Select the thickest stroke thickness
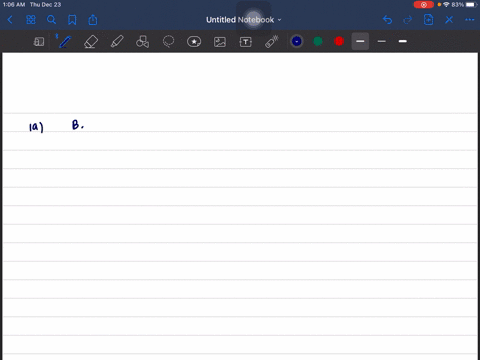 tap(403, 41)
